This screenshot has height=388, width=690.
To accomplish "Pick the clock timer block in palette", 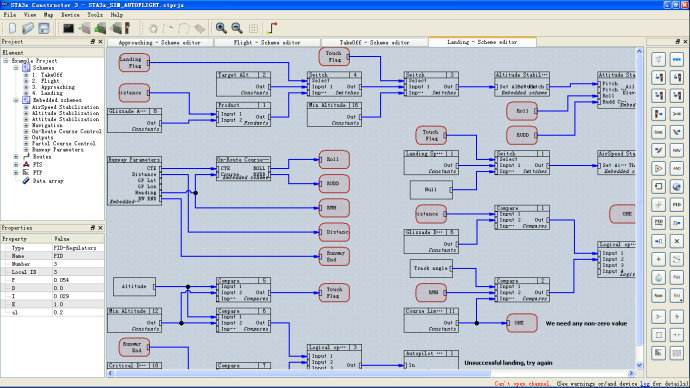I will [658, 278].
